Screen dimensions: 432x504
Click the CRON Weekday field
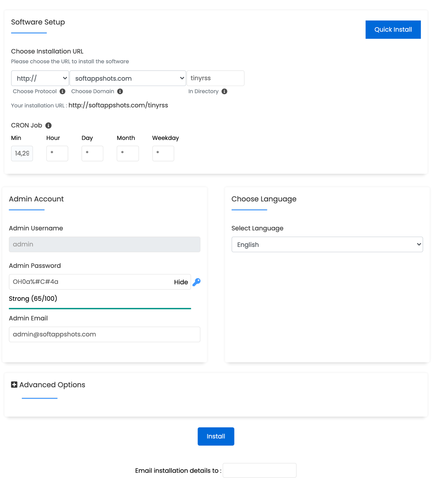tap(163, 153)
